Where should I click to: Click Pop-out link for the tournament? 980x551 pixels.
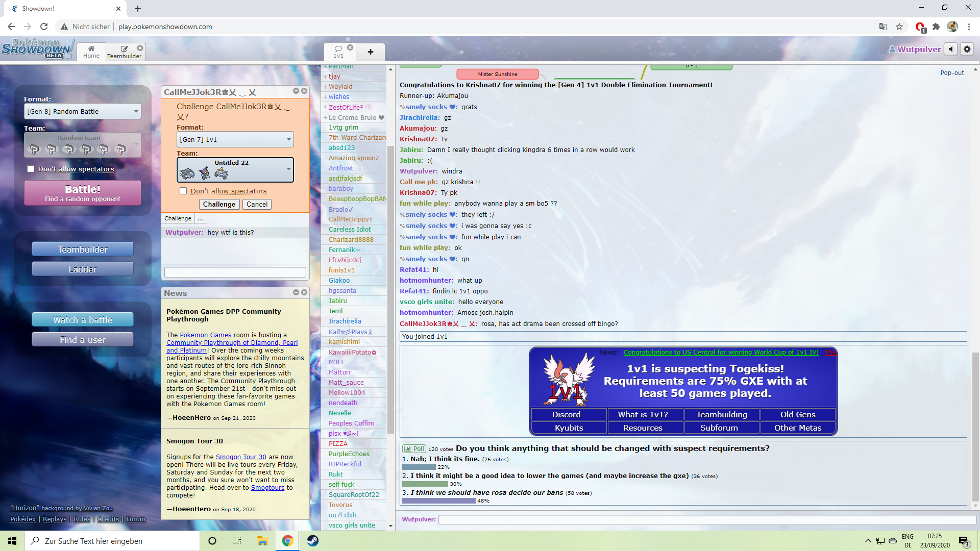(952, 73)
